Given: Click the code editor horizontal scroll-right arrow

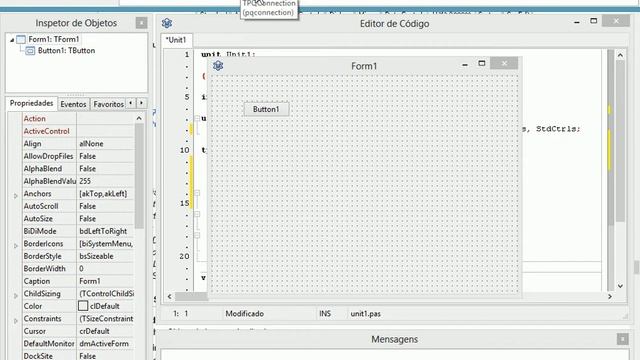Looking at the screenshot, I should (610, 296).
